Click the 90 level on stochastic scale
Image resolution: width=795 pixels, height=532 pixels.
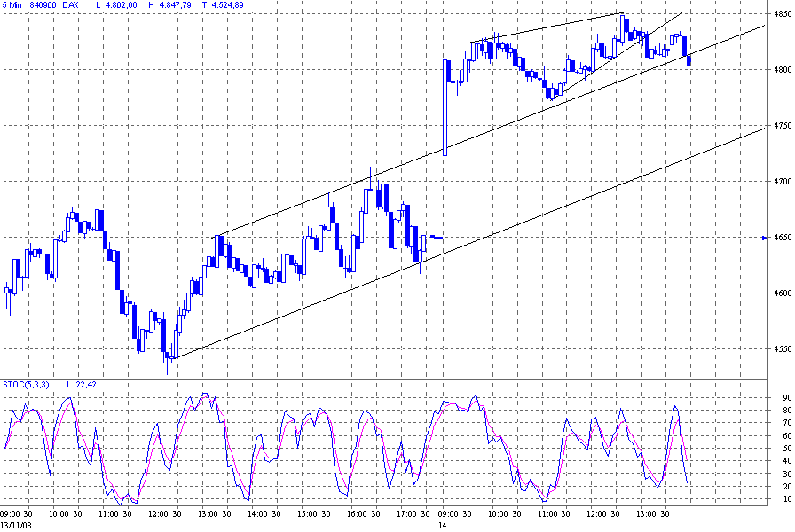787,398
